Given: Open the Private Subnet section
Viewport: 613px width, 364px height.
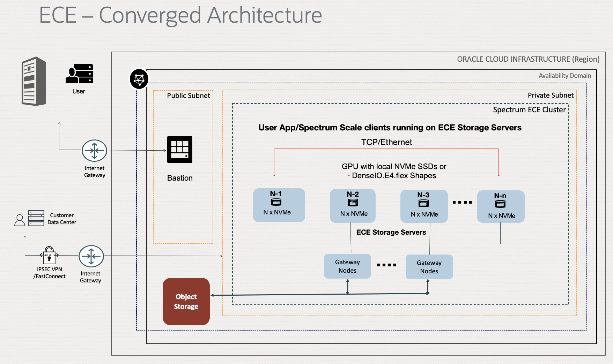Looking at the screenshot, I should (551, 95).
